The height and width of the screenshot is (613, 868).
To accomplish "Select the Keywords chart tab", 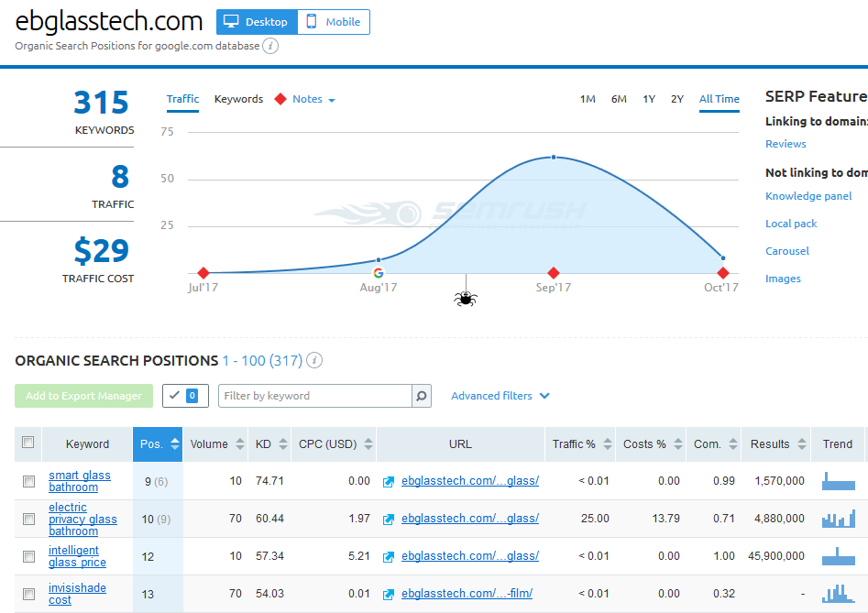I will [238, 99].
